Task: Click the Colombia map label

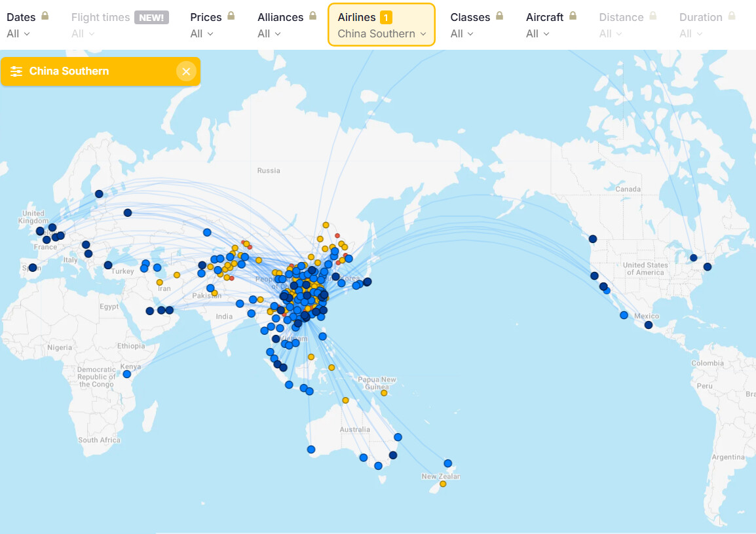Action: 708,363
